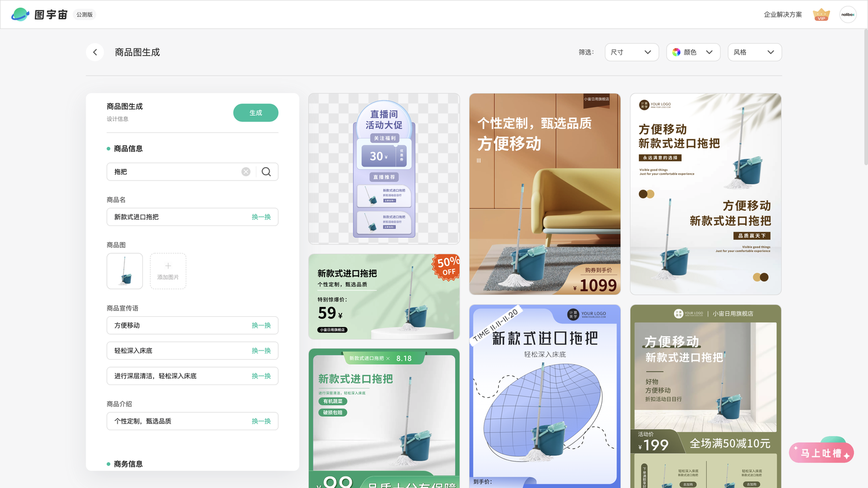Open the 风格 style filter dropdown

coord(755,52)
